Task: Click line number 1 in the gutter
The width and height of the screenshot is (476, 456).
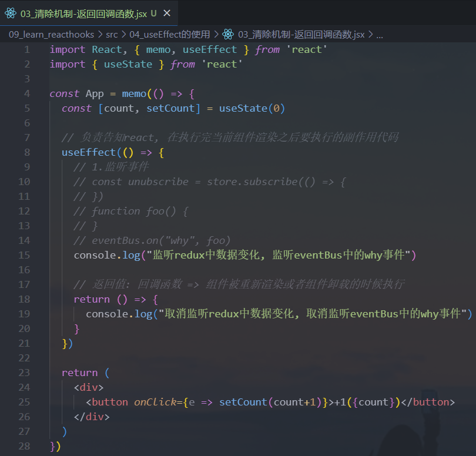Action: pyautogui.click(x=27, y=49)
